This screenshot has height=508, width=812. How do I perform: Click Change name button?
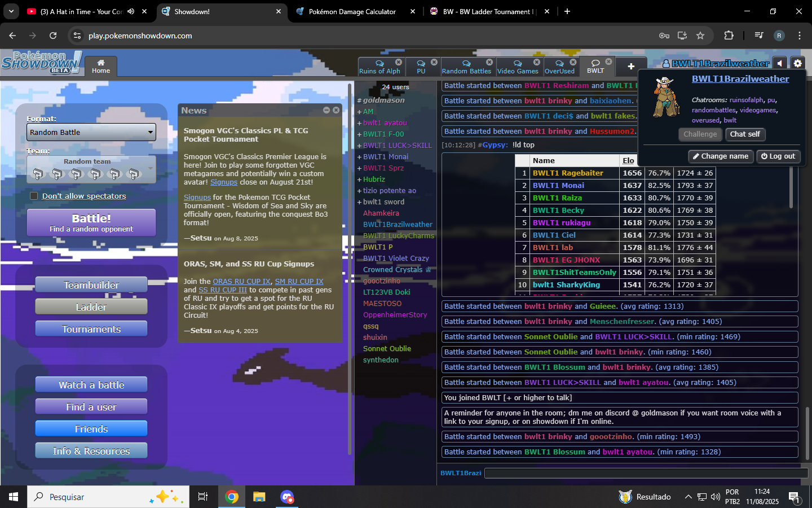coord(721,156)
